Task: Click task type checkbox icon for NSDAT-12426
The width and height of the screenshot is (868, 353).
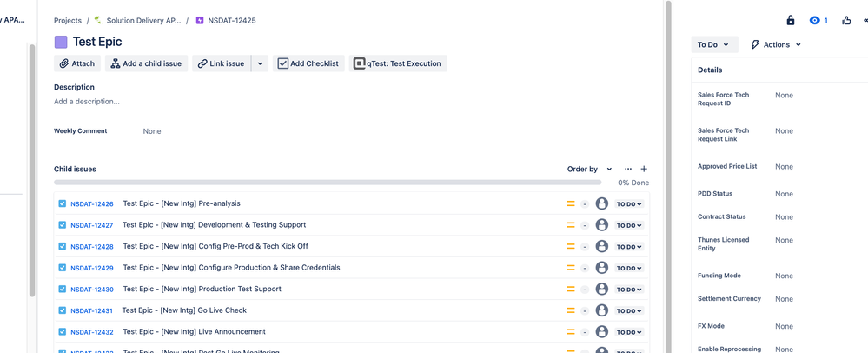Action: pos(62,203)
